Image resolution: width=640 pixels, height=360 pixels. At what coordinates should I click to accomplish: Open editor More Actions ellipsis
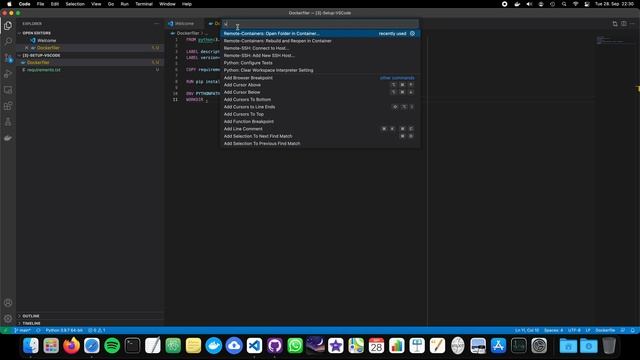(632, 24)
